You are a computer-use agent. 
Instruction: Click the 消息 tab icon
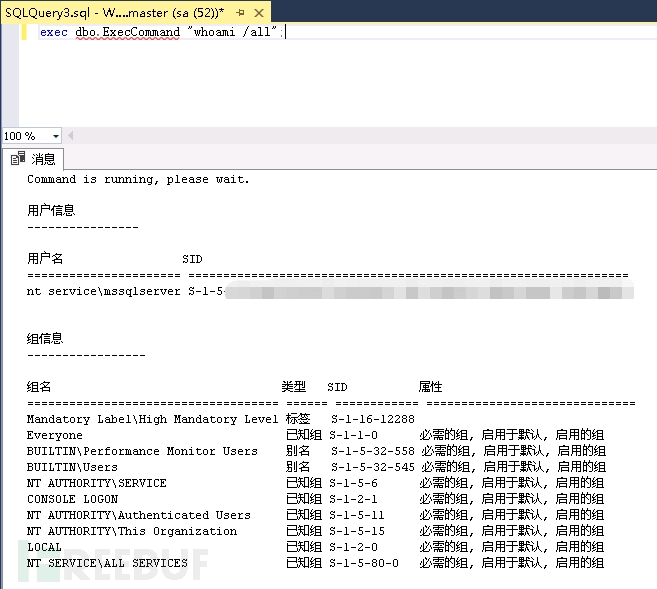[x=18, y=159]
